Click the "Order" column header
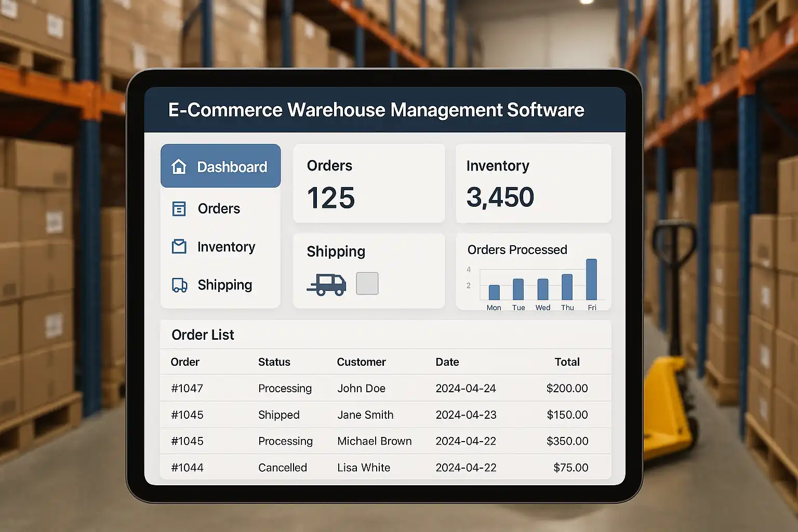 pos(185,362)
